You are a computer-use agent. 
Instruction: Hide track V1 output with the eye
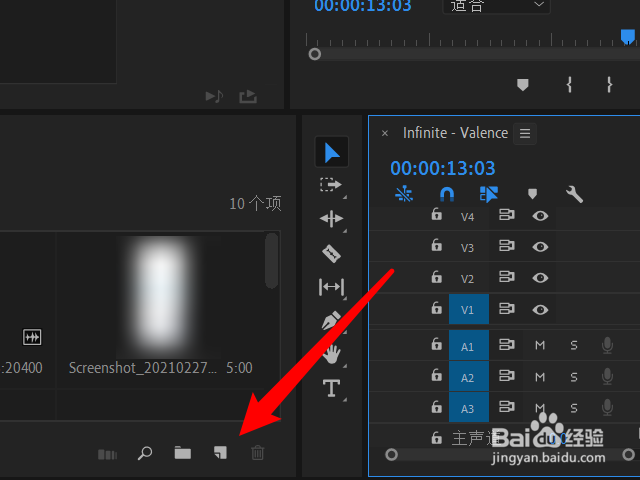point(540,310)
